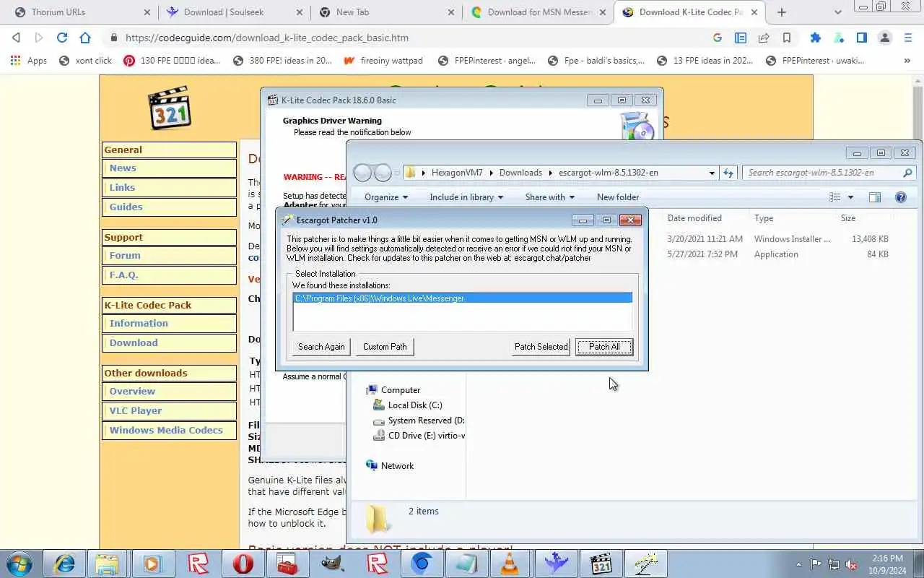Open the change view dropdown arrow in Explorer

pyautogui.click(x=850, y=197)
